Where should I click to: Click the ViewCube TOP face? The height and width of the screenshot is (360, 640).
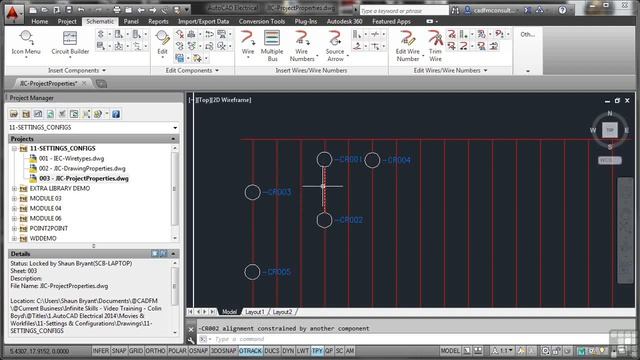(x=610, y=130)
